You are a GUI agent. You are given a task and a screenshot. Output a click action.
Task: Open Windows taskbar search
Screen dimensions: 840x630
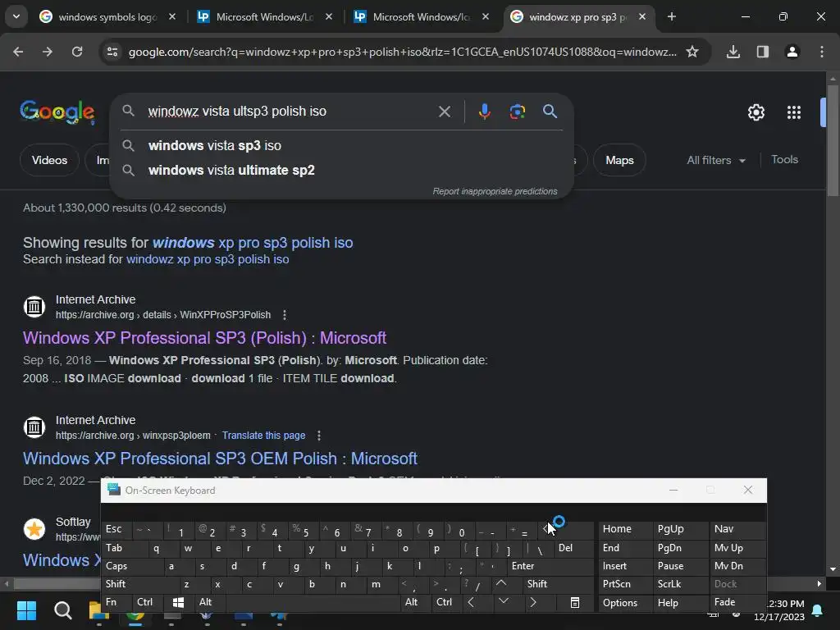click(62, 609)
